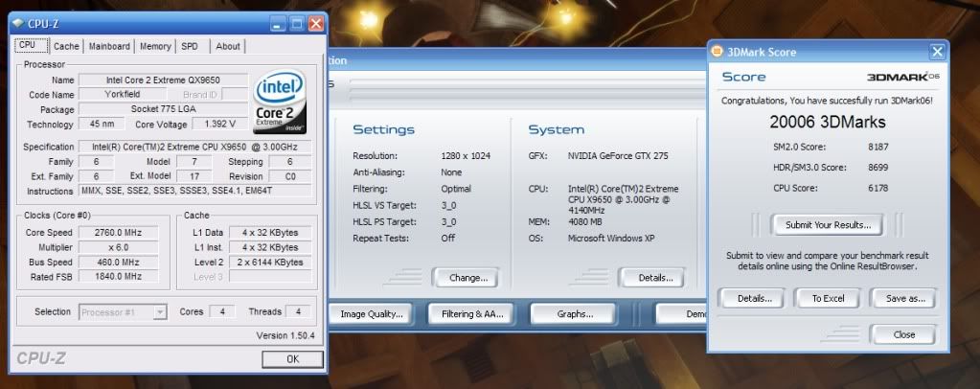Click the Level 2 cache value 2 x 6144 KBytes

click(x=270, y=262)
